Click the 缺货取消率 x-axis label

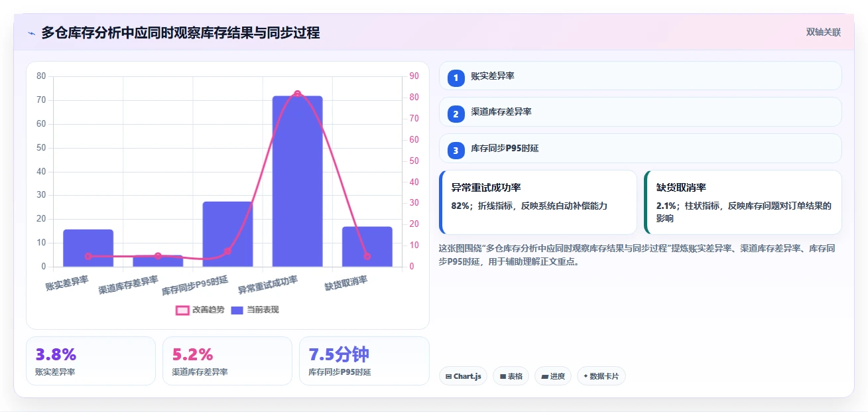pyautogui.click(x=346, y=284)
